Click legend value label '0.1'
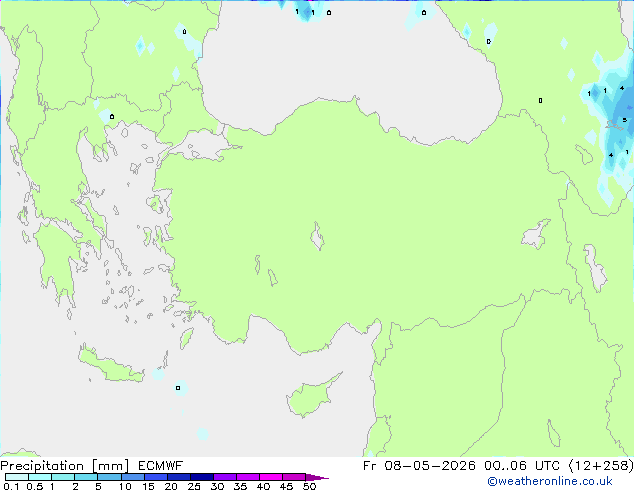The image size is (634, 490). point(11,486)
